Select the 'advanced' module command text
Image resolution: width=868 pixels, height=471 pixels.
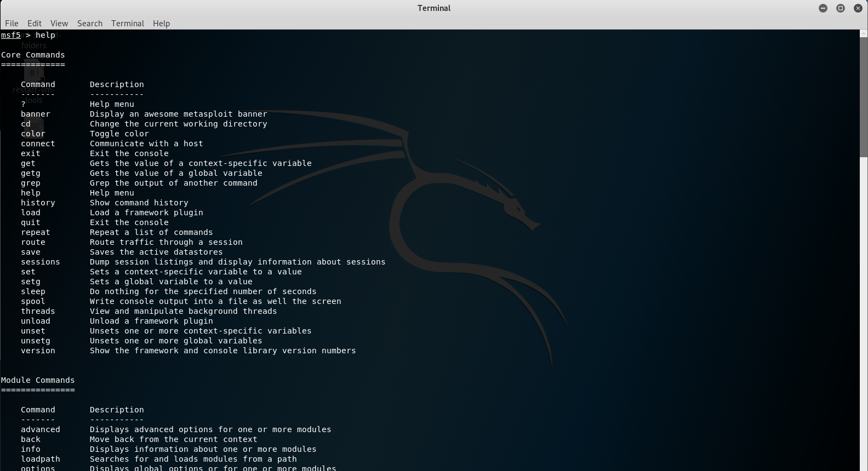point(41,429)
